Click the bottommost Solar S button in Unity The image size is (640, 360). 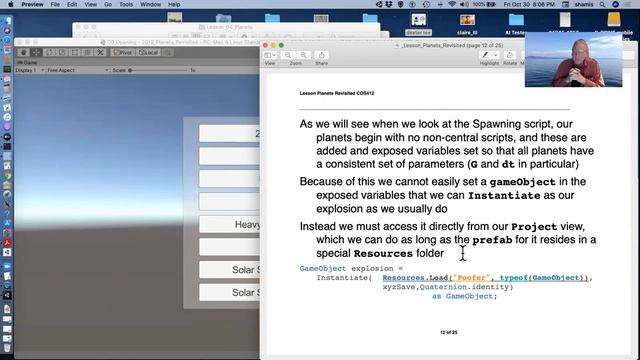coord(229,293)
